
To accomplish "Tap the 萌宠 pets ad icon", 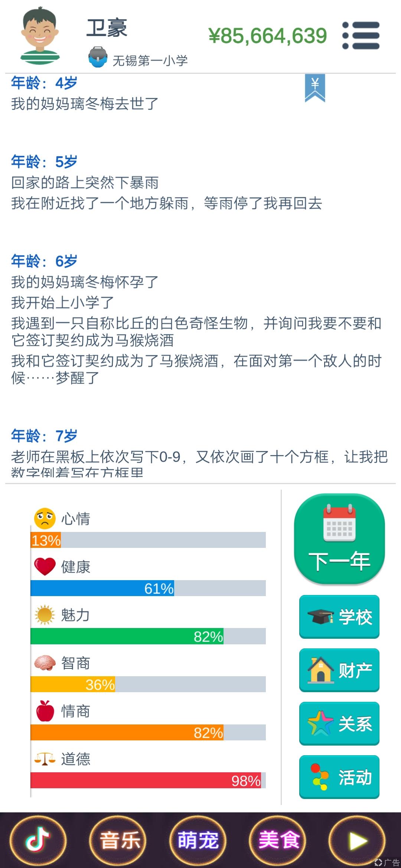I will [198, 840].
